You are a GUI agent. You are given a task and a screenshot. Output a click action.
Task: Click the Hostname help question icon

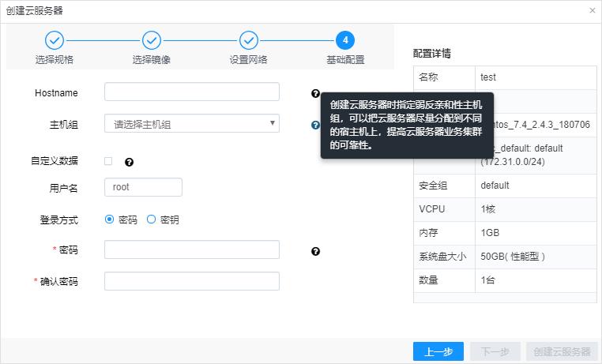coord(315,93)
